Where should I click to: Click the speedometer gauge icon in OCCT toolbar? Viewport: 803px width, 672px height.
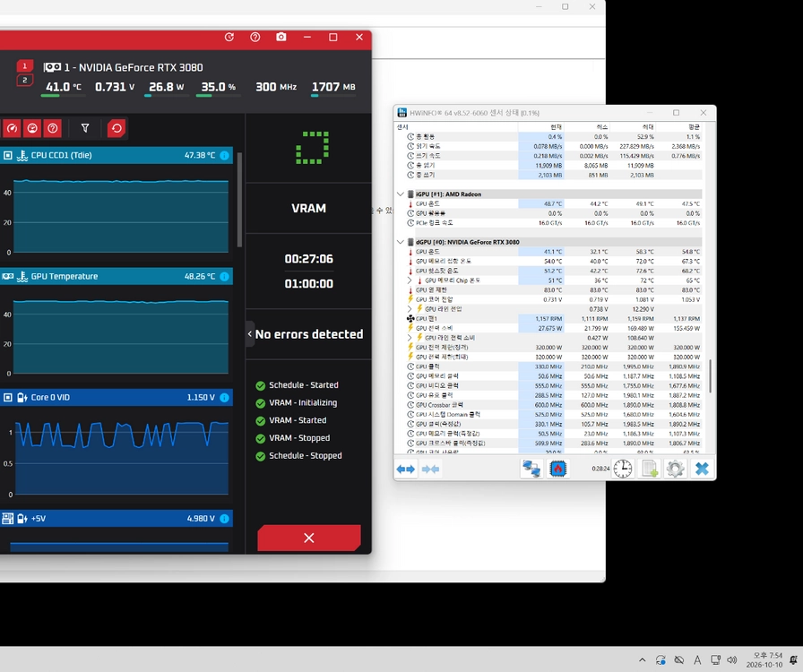[x=13, y=128]
